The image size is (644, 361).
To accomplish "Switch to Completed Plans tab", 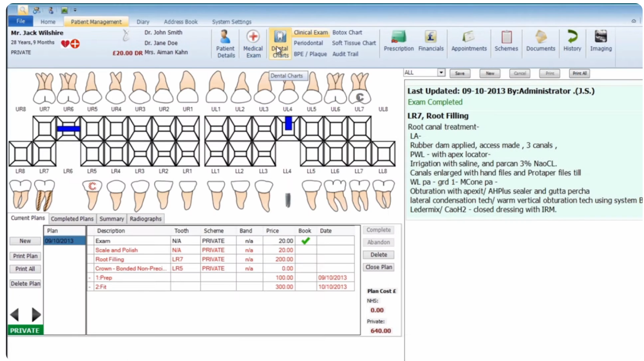I will (x=72, y=219).
